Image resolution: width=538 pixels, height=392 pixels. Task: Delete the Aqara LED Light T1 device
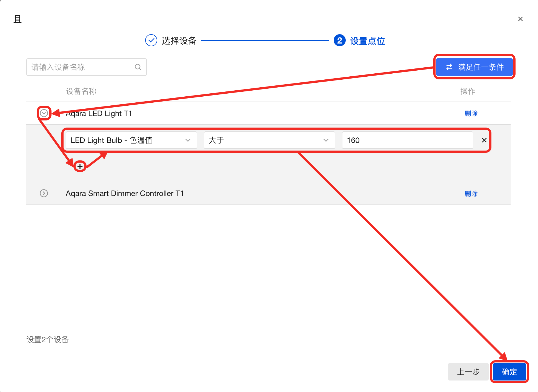click(x=471, y=113)
